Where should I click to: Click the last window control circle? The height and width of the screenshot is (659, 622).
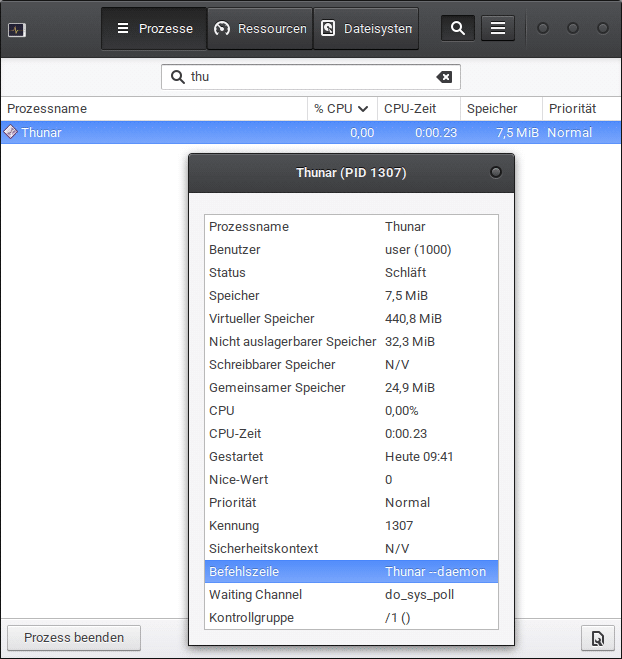pyautogui.click(x=603, y=28)
